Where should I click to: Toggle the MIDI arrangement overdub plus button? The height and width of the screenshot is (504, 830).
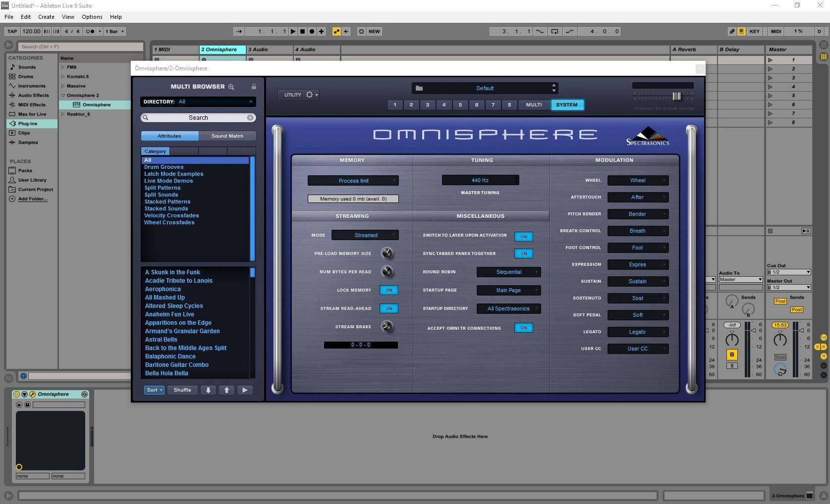point(321,31)
